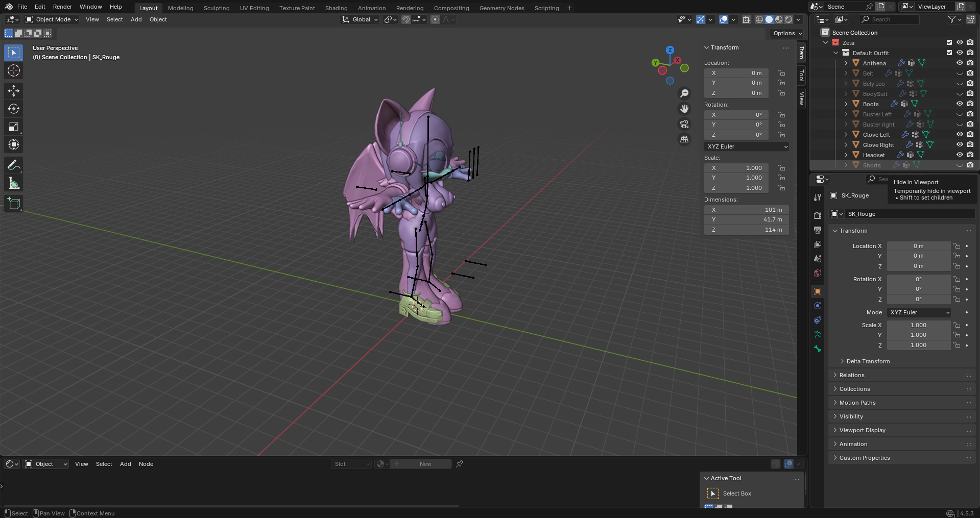The width and height of the screenshot is (980, 518).
Task: Switch to the Sculpting workspace tab
Action: (217, 8)
